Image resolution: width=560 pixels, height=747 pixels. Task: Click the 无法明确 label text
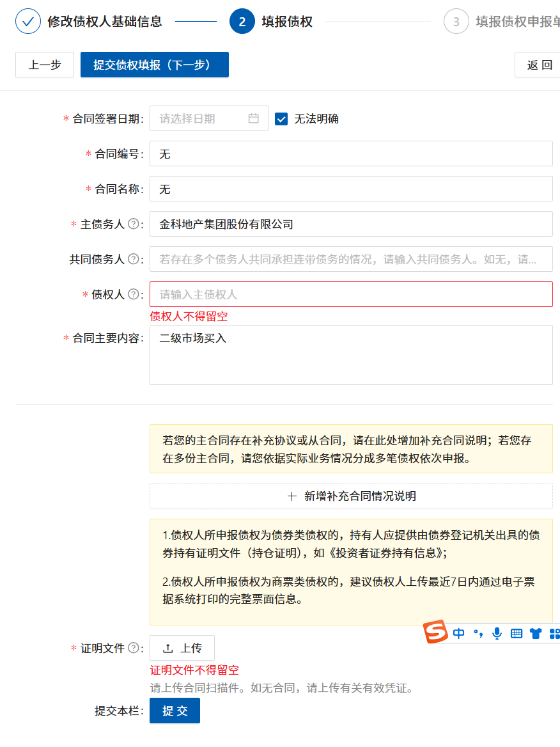[x=316, y=118]
